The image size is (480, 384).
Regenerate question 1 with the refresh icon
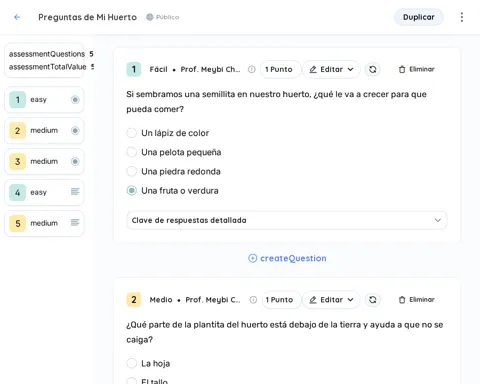[373, 69]
